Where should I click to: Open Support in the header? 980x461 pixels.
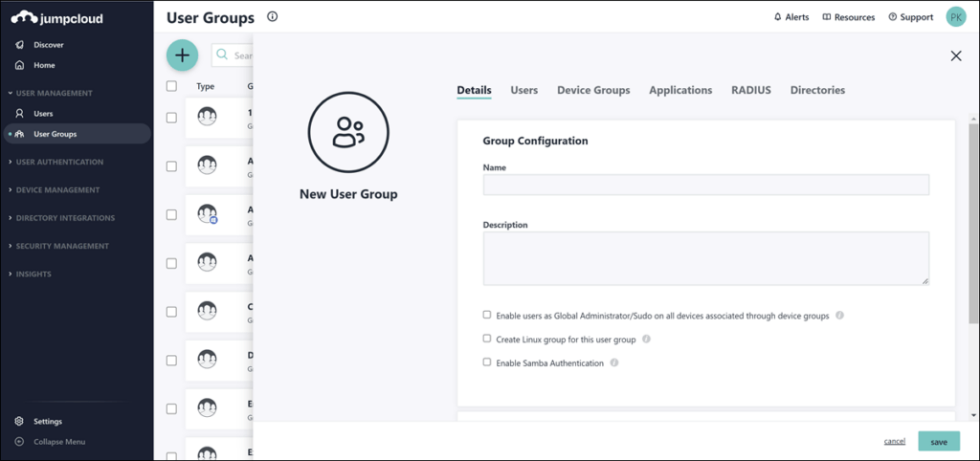(911, 17)
